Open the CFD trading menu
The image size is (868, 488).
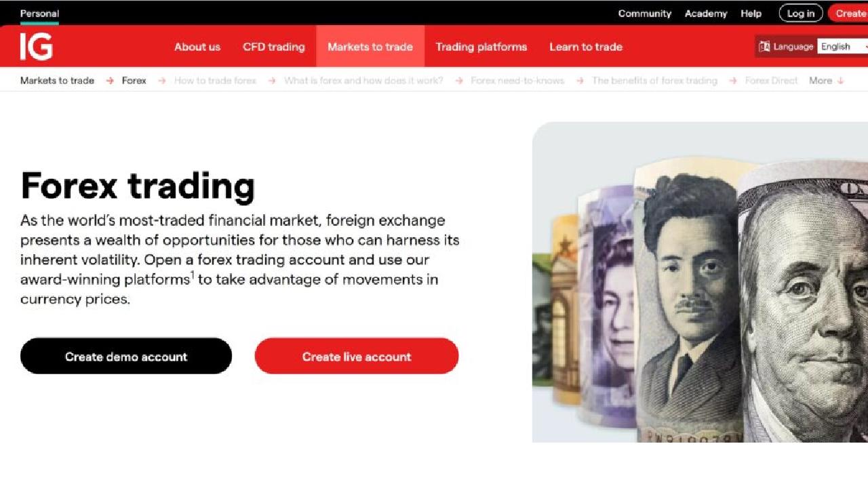click(274, 47)
